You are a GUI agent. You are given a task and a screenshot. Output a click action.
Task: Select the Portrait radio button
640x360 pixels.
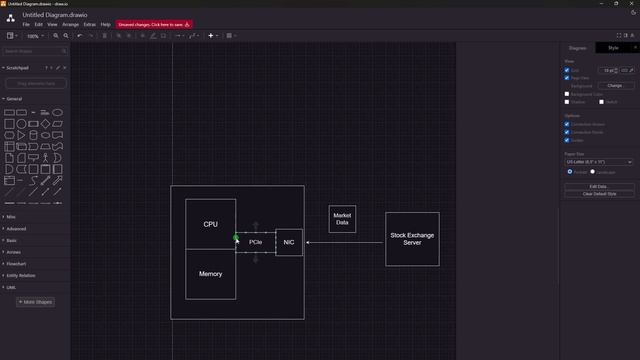570,172
